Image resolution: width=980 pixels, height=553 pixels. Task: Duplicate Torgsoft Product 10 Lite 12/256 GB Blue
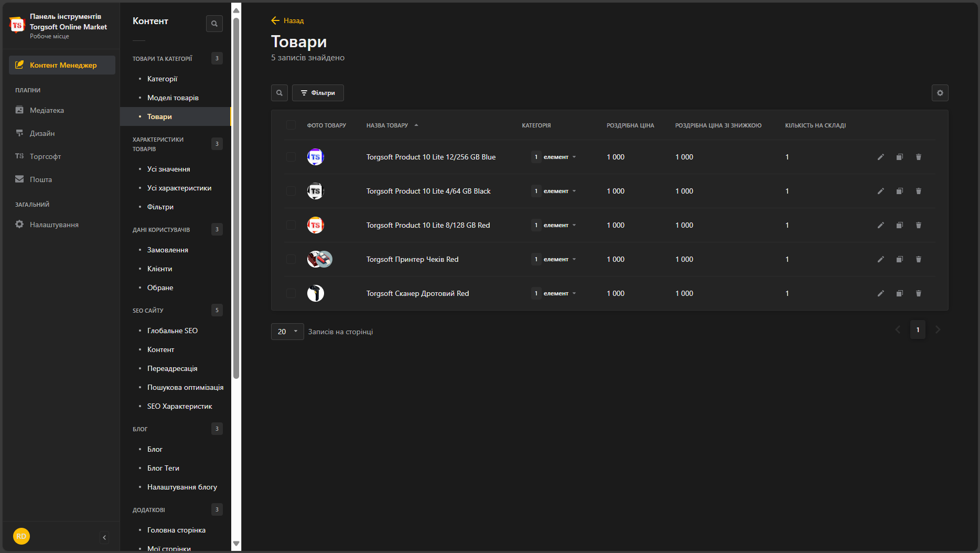(x=900, y=157)
